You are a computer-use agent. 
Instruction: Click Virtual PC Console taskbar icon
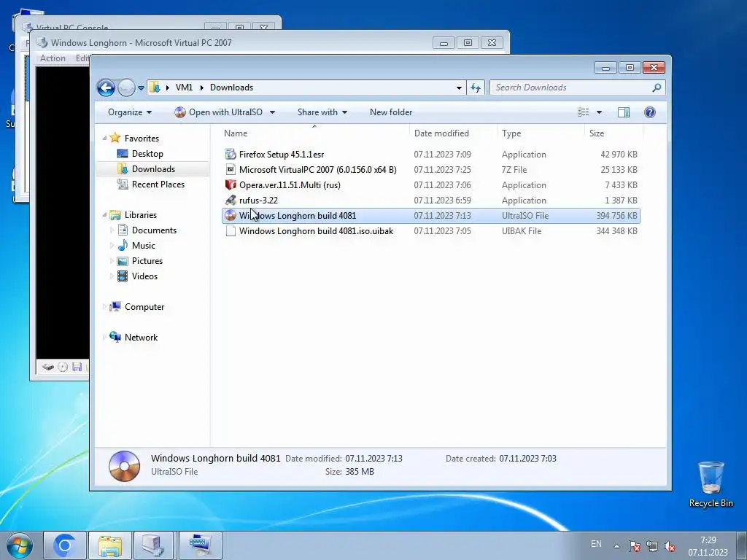tap(155, 545)
